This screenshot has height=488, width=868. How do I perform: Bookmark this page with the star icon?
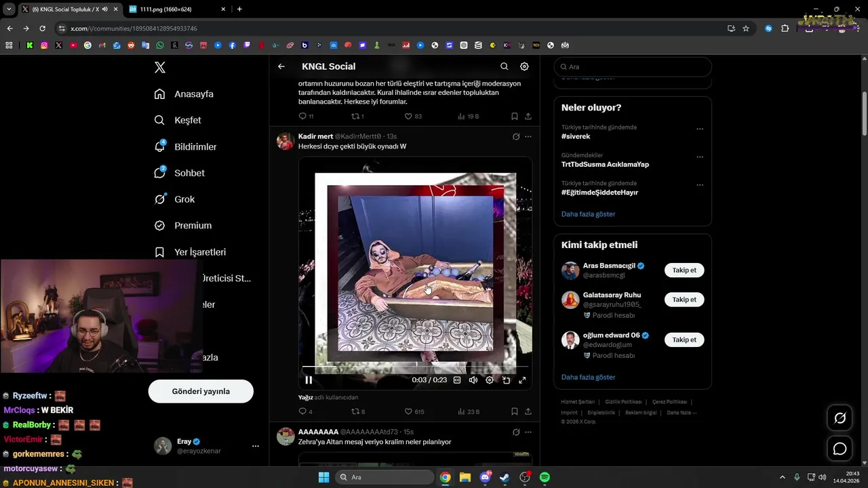tap(746, 28)
